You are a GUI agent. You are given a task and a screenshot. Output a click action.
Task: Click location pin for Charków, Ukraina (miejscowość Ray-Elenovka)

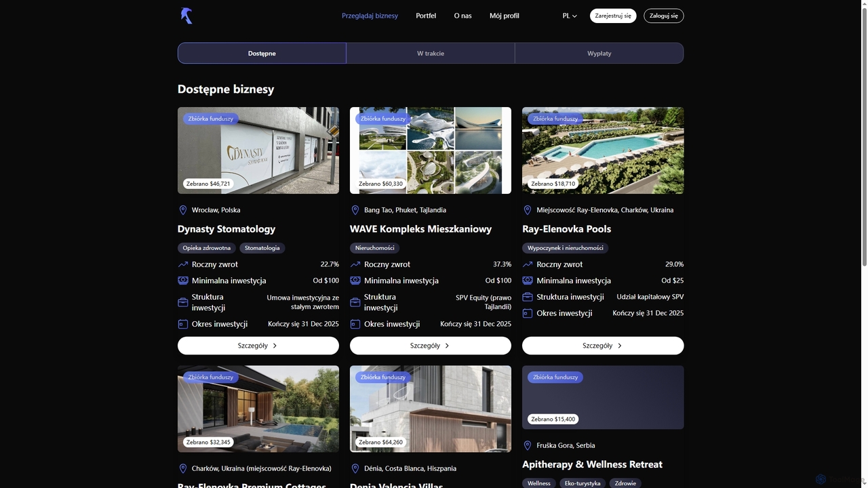point(182,468)
